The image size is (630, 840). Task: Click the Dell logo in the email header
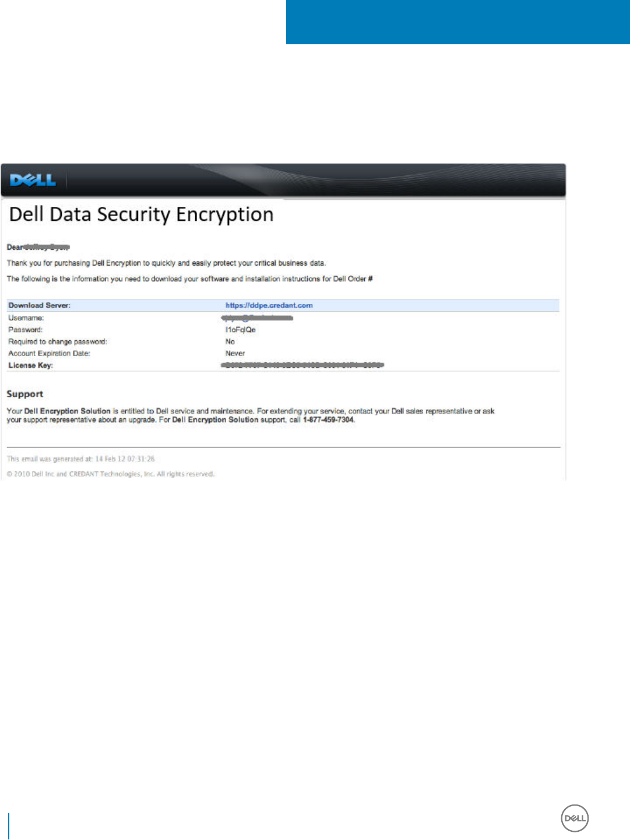(33, 180)
